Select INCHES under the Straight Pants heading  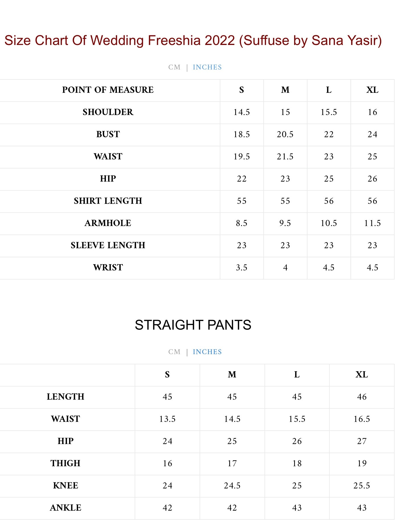point(207,352)
